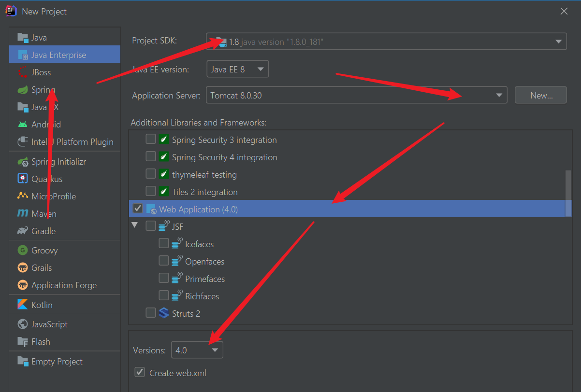This screenshot has height=392, width=581.
Task: Open the Project SDK dropdown
Action: click(x=386, y=41)
